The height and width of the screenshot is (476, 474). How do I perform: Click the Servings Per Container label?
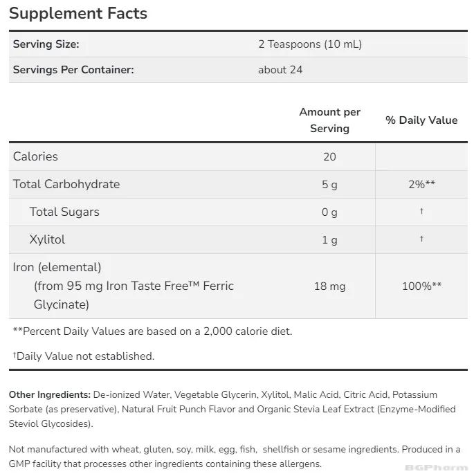point(73,70)
